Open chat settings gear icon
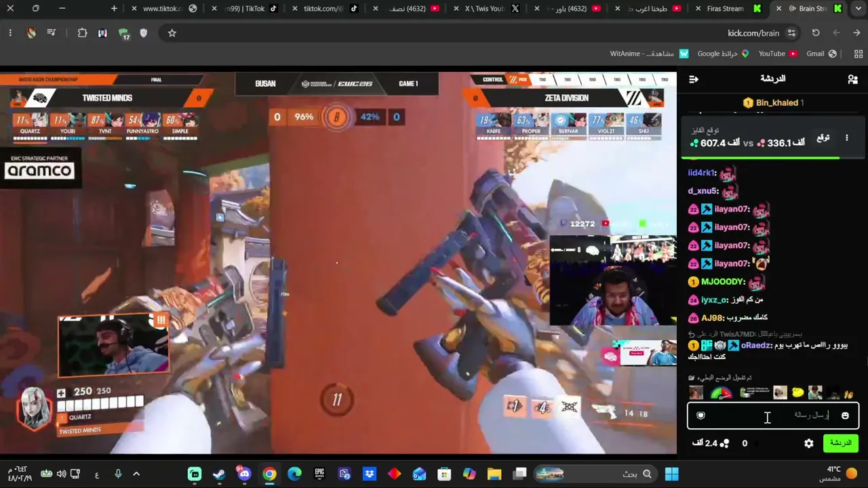Viewport: 868px width, 488px height. [809, 443]
